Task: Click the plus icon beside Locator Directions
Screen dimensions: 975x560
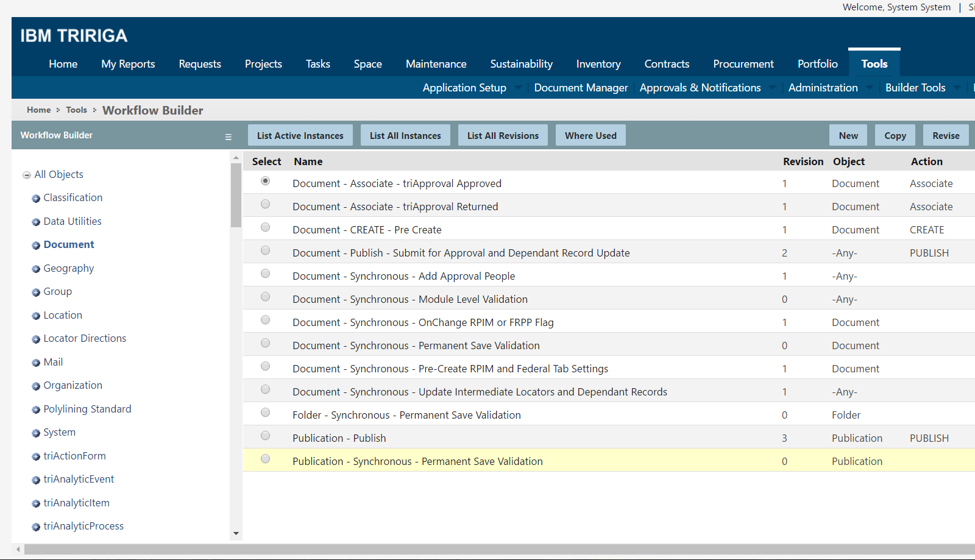Action: coord(36,339)
